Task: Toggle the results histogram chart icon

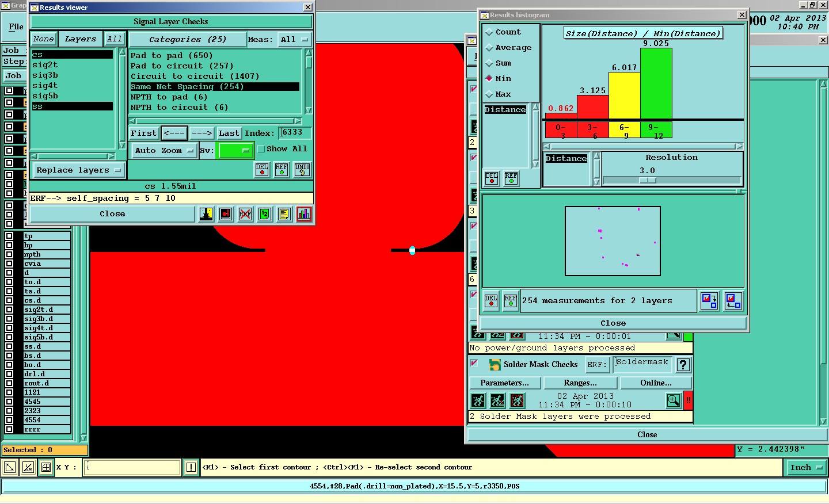Action: click(304, 214)
